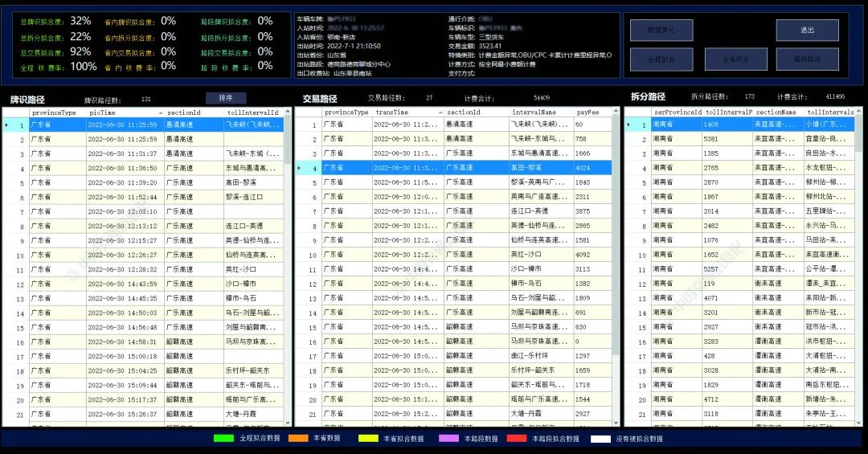Click the purple 本路段数据 legend swatch

click(x=448, y=439)
